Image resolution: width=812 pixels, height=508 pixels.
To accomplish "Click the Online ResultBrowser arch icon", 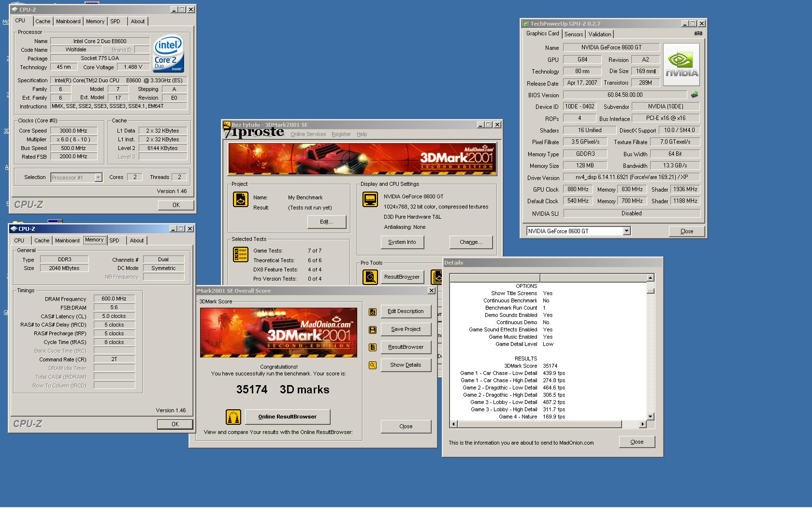I will click(x=233, y=417).
